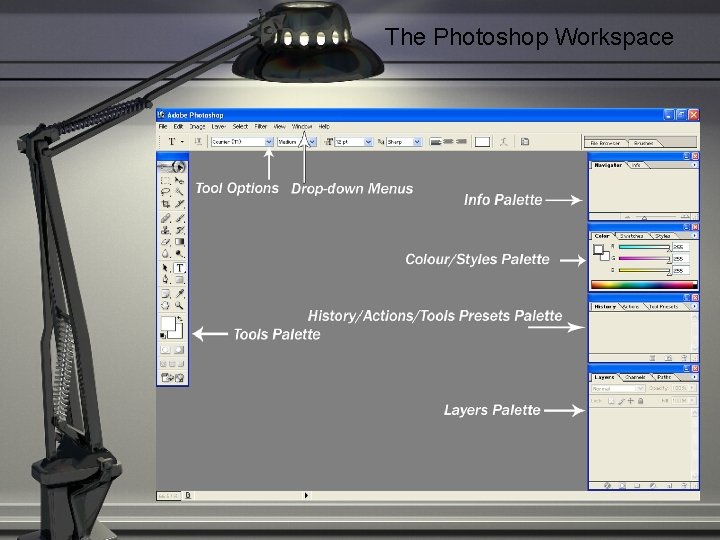720x540 pixels.
Task: Open the File menu
Action: (x=163, y=126)
